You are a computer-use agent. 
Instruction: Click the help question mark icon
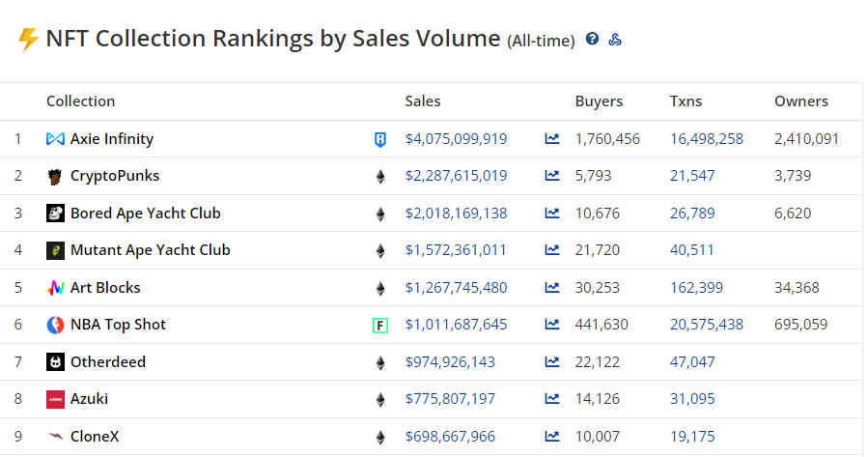tap(592, 39)
